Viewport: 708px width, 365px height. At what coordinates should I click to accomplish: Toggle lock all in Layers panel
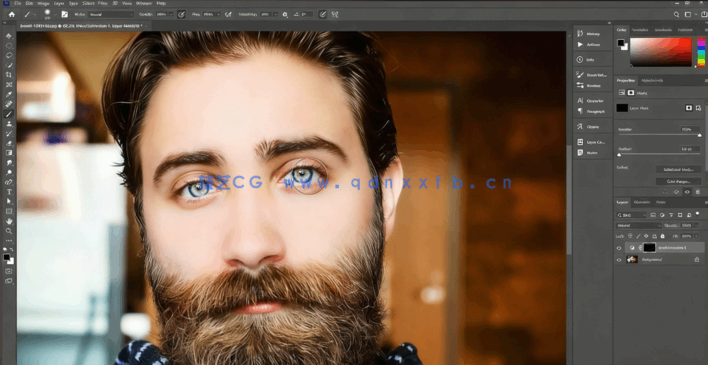[662, 236]
